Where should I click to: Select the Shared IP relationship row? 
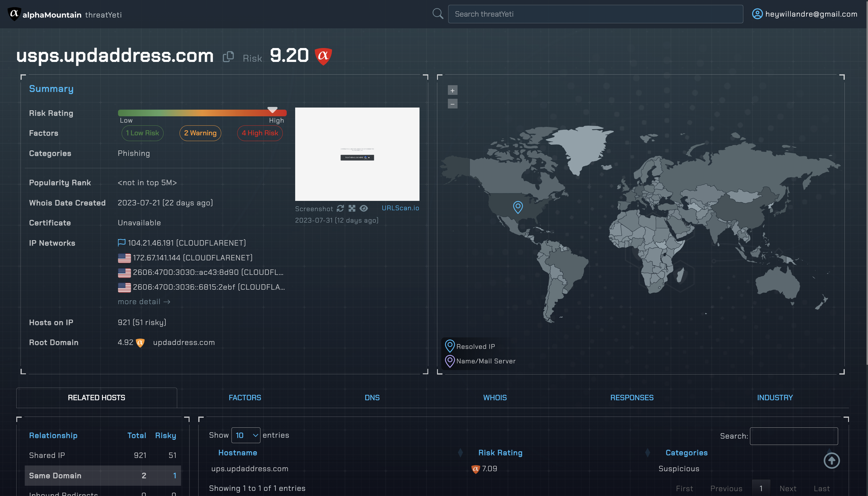click(x=103, y=456)
